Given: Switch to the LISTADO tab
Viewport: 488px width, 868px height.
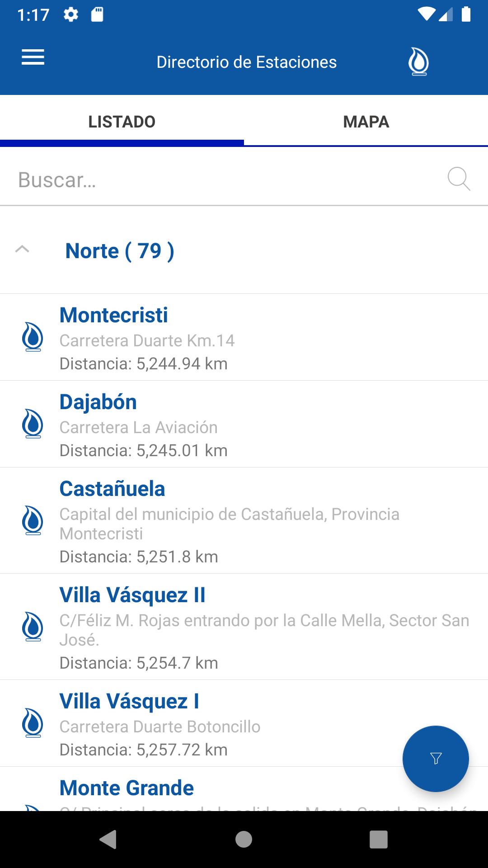Looking at the screenshot, I should tap(122, 122).
